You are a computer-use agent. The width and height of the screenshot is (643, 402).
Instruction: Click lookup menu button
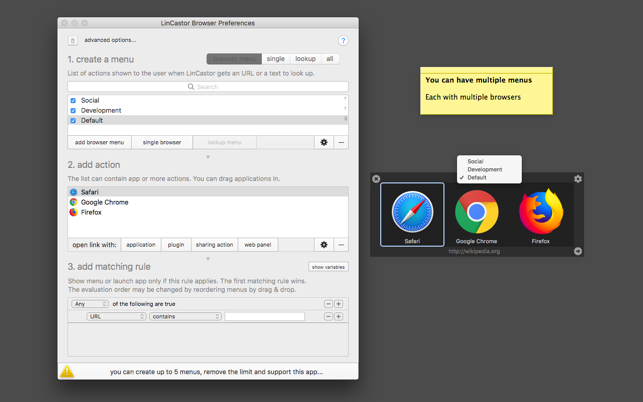(x=224, y=142)
